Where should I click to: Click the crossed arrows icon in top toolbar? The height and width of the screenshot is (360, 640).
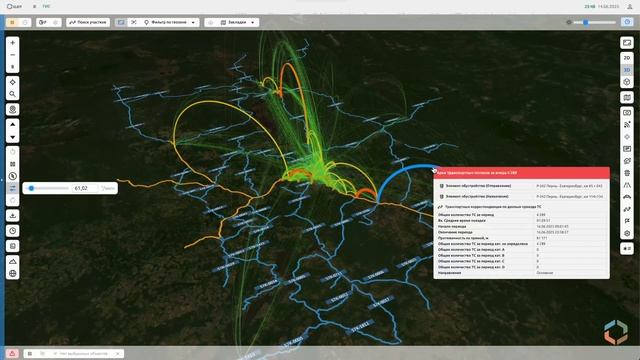[x=133, y=22]
